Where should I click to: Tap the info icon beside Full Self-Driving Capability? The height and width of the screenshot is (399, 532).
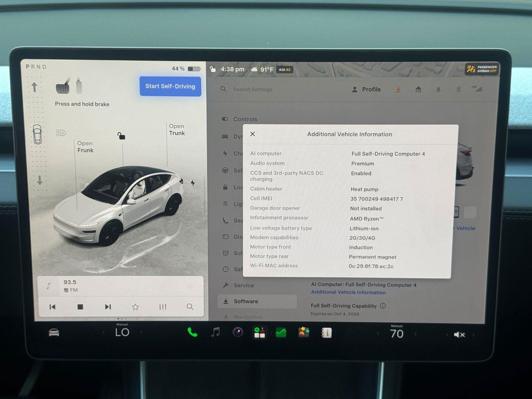tap(383, 305)
